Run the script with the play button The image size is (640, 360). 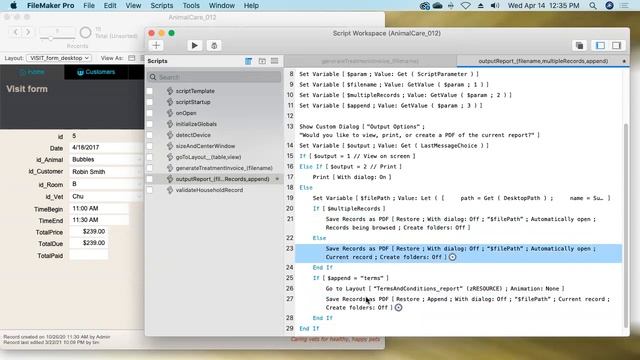194,45
